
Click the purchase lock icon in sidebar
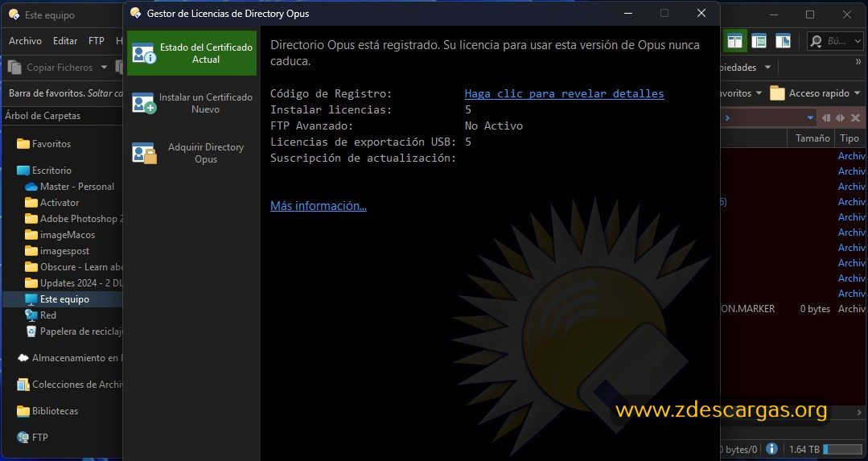click(144, 154)
